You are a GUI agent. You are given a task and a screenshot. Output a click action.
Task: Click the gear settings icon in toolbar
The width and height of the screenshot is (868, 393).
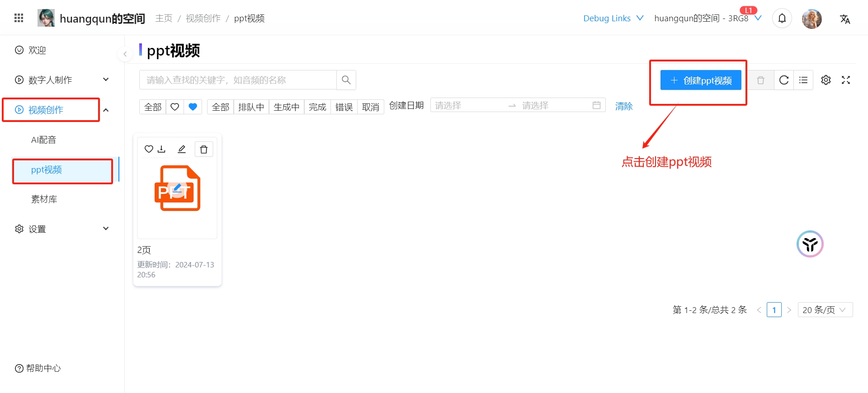826,80
